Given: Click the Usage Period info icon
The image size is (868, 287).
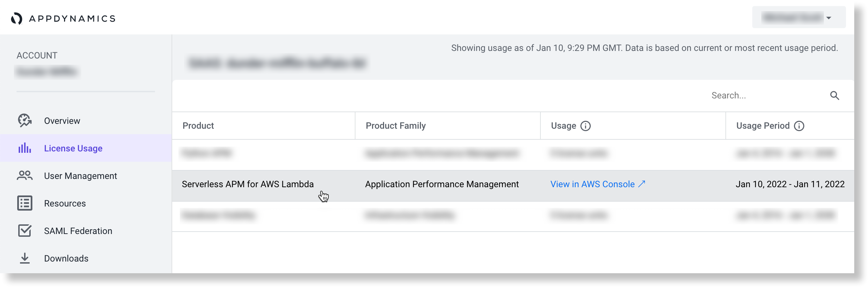Looking at the screenshot, I should 799,126.
